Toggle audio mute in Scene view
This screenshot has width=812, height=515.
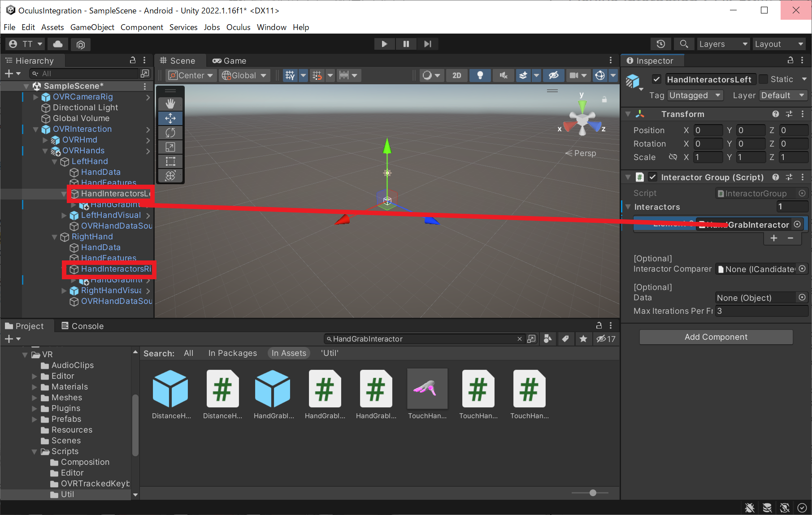[x=503, y=75]
